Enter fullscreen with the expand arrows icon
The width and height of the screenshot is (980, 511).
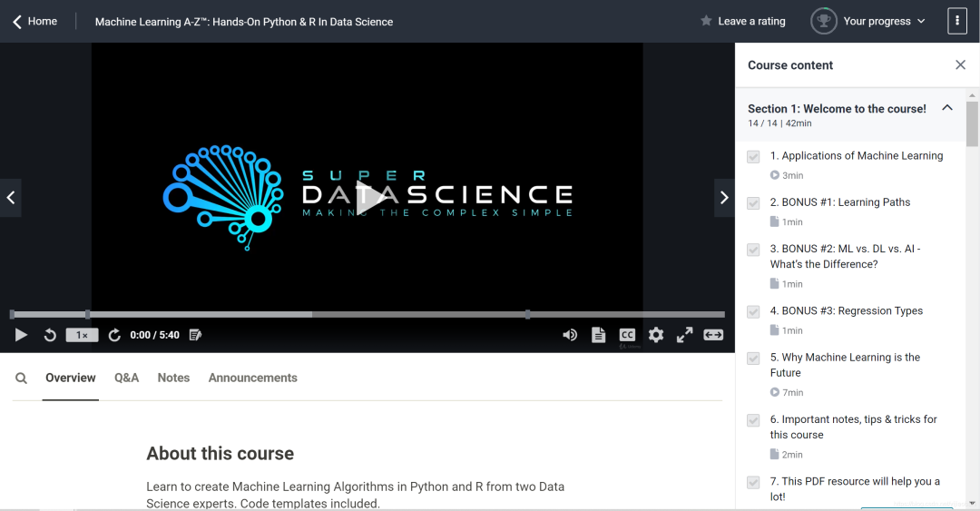point(684,335)
